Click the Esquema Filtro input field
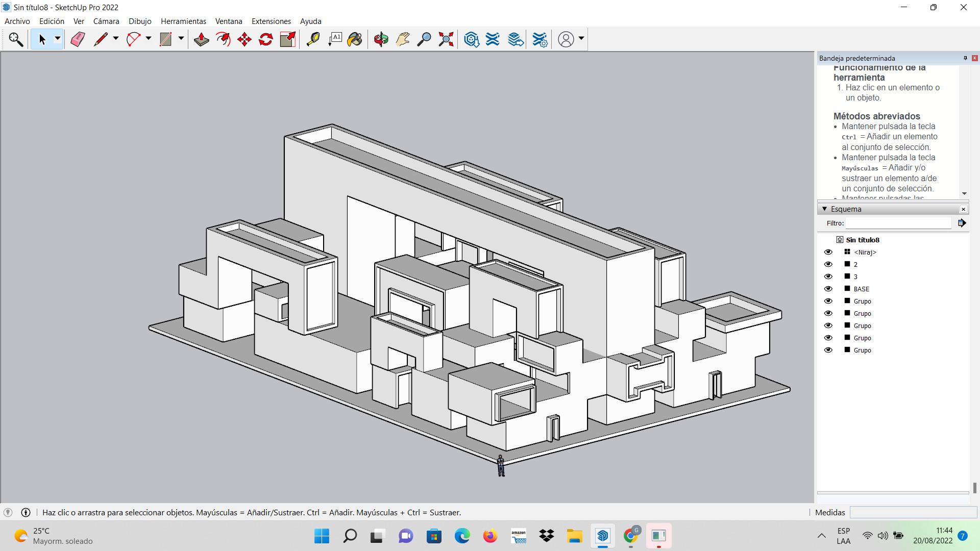Viewport: 980px width, 551px height. [x=898, y=223]
